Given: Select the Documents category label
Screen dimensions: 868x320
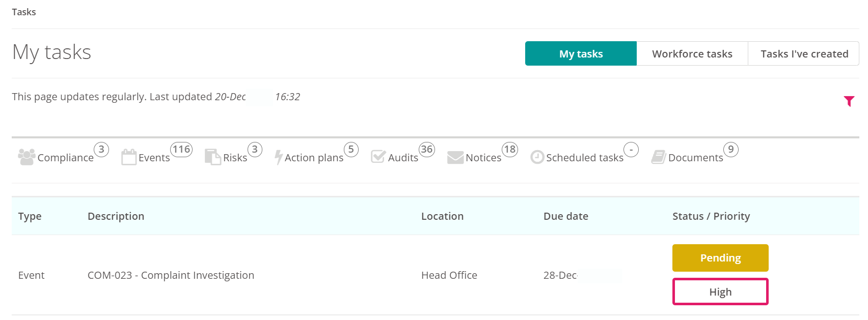Looking at the screenshot, I should [x=696, y=158].
